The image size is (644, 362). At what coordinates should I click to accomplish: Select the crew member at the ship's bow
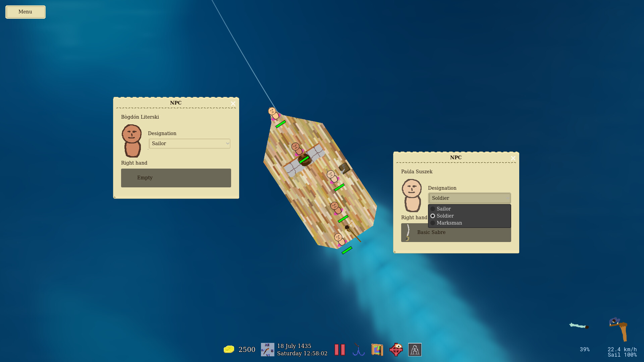click(274, 113)
